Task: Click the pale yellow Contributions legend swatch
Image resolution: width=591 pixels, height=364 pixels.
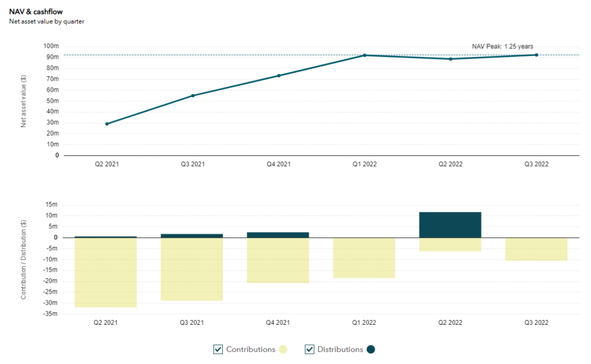Action: pos(283,349)
